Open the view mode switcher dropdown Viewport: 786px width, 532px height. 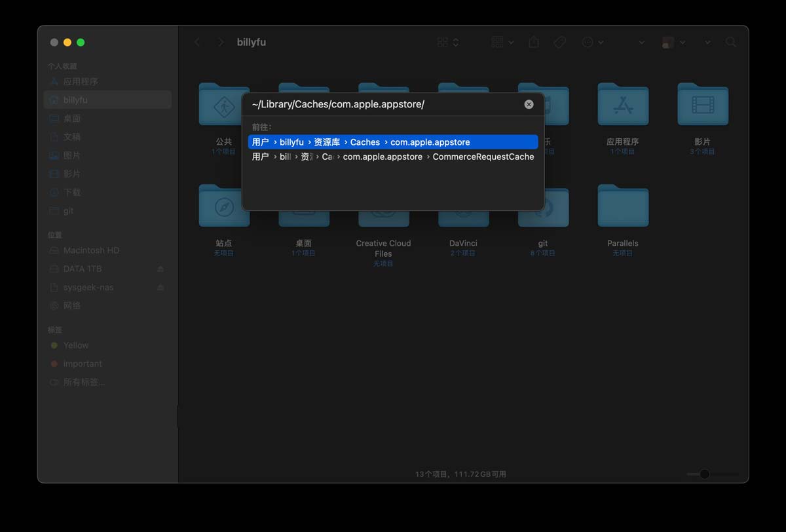click(x=448, y=42)
